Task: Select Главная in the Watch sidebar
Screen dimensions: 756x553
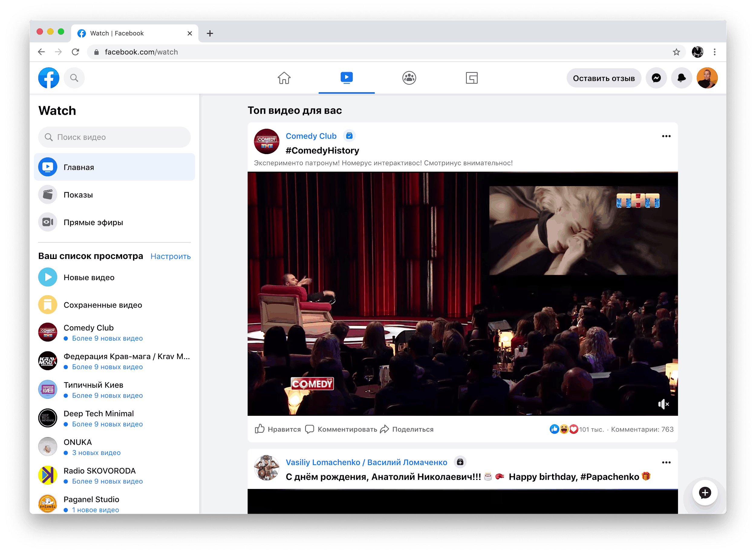Action: (x=115, y=167)
